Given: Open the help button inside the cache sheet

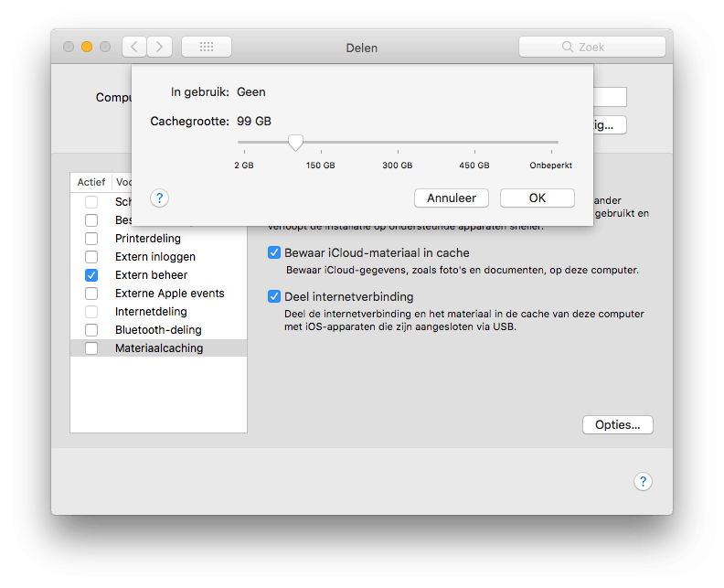Looking at the screenshot, I should pyautogui.click(x=159, y=198).
